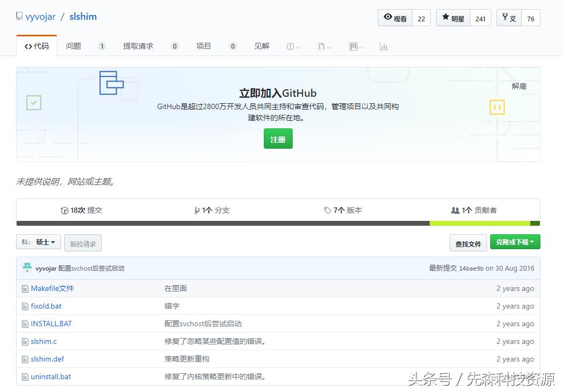Select the branch icon beside 1个 分支
This screenshot has width=564, height=392.
(x=197, y=210)
